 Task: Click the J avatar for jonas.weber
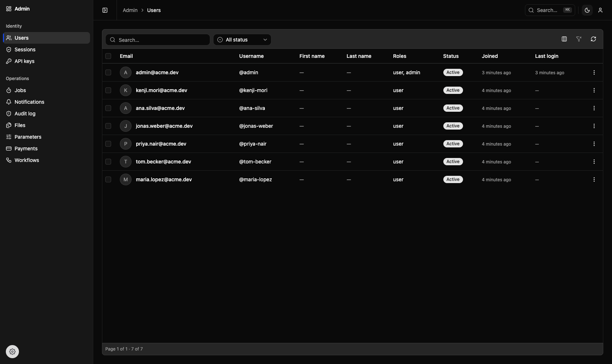(x=126, y=126)
